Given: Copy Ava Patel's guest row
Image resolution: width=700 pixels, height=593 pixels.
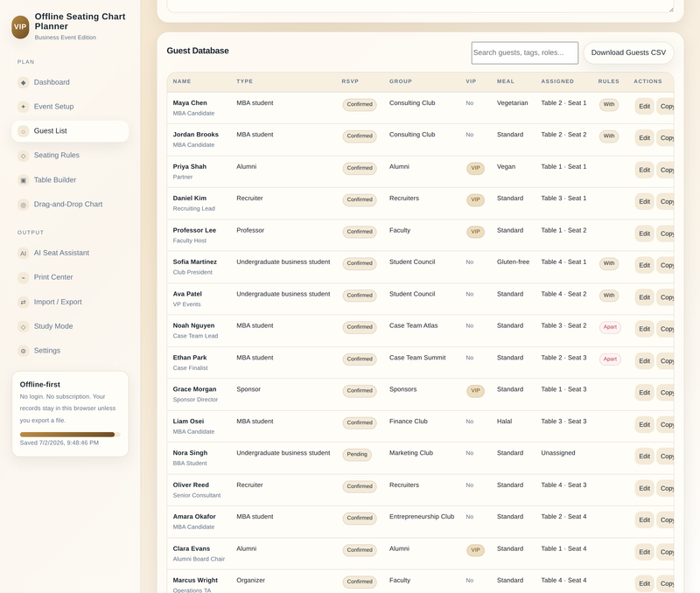Looking at the screenshot, I should tap(665, 297).
